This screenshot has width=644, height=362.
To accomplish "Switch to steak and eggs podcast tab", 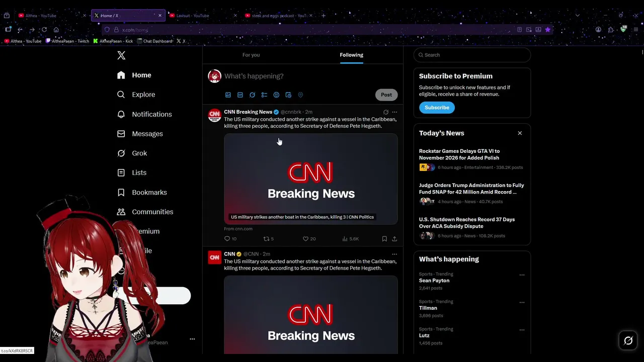I will pyautogui.click(x=278, y=16).
